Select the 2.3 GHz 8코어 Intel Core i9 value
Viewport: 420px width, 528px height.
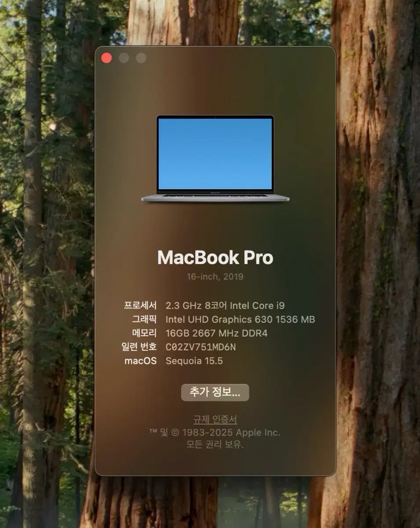coord(226,305)
